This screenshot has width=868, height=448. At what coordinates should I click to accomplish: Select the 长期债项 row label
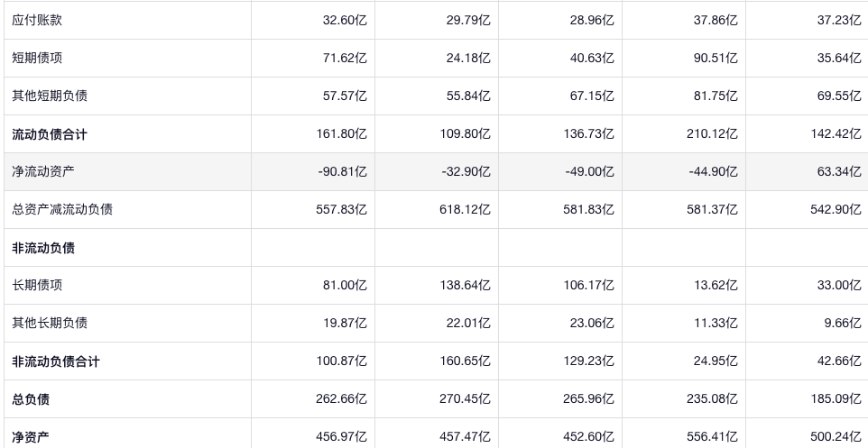click(x=37, y=285)
